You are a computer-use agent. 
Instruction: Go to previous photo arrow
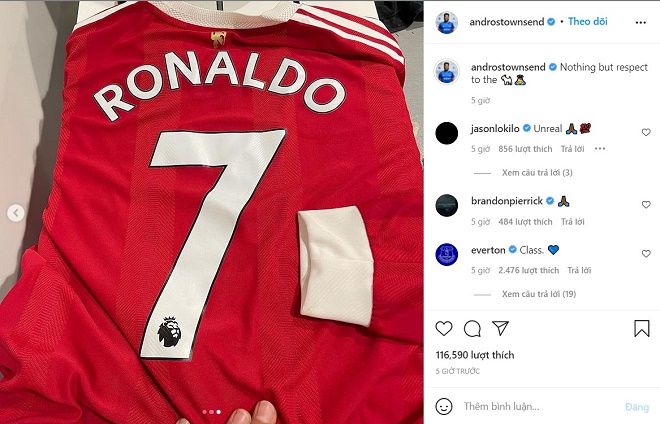pyautogui.click(x=16, y=213)
